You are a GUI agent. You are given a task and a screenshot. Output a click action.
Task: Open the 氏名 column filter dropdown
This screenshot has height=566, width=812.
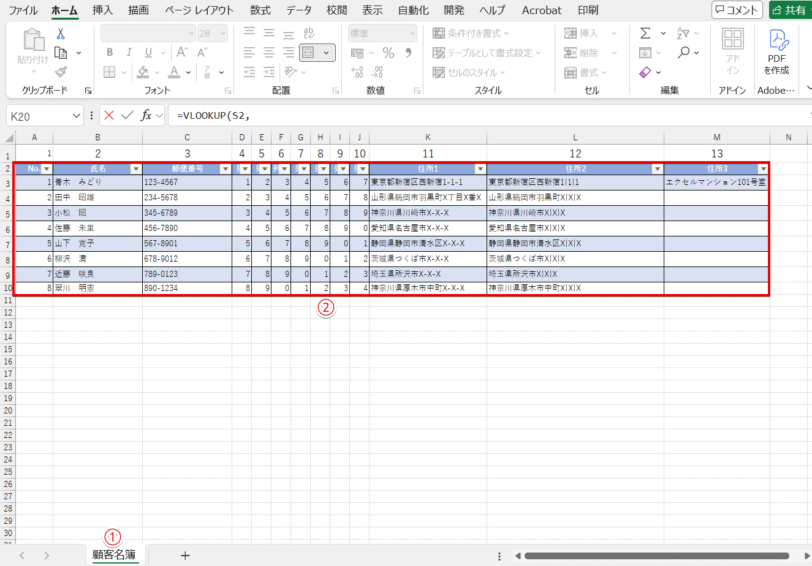(x=136, y=169)
